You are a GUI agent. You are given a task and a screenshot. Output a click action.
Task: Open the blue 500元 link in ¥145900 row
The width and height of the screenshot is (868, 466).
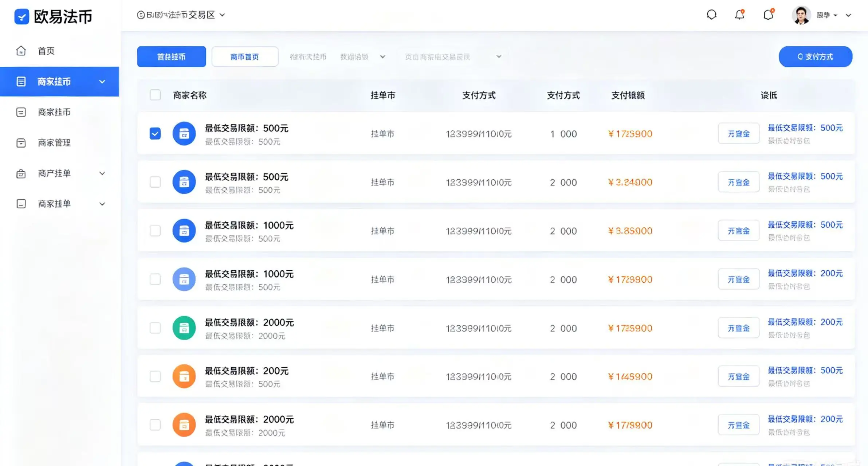pos(805,371)
